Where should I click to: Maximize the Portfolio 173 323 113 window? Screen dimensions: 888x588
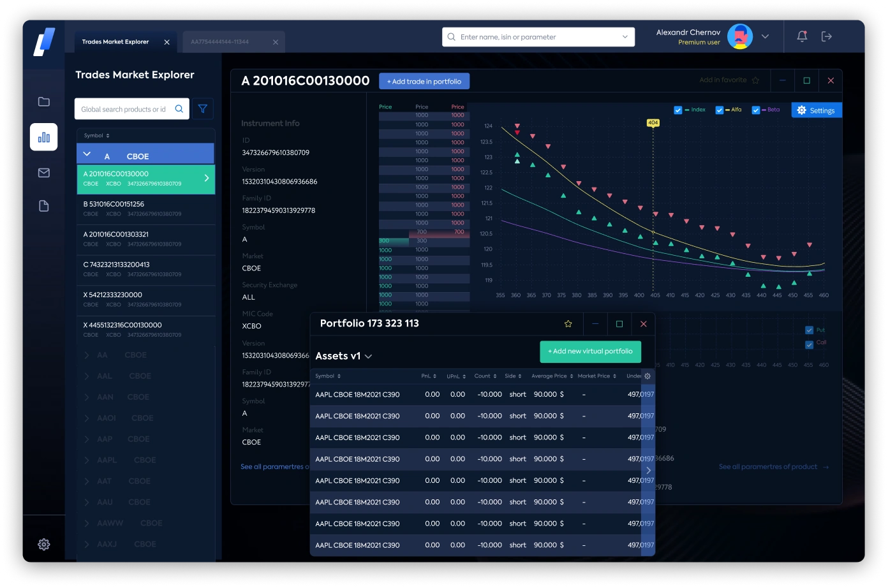click(x=619, y=324)
